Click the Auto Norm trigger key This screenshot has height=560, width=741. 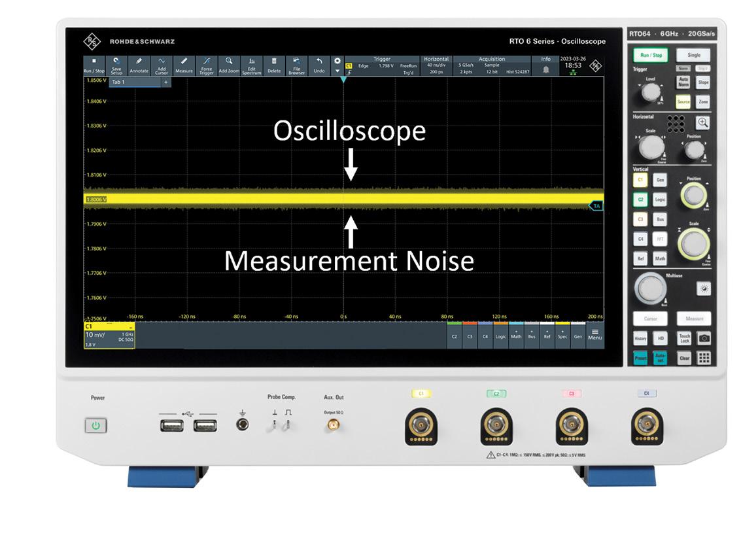(x=683, y=82)
